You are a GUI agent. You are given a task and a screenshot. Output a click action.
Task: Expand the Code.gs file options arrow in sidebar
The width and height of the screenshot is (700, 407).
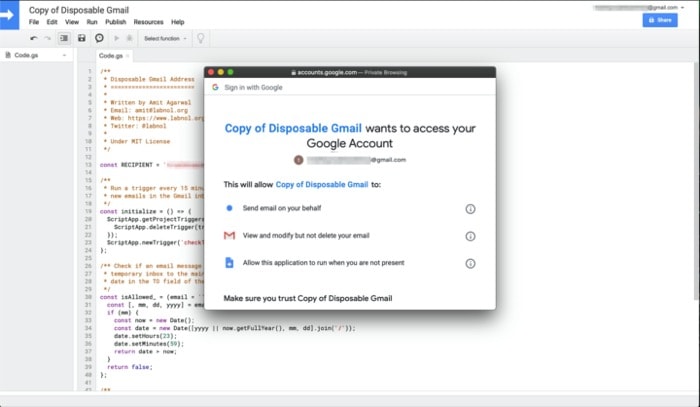point(64,55)
